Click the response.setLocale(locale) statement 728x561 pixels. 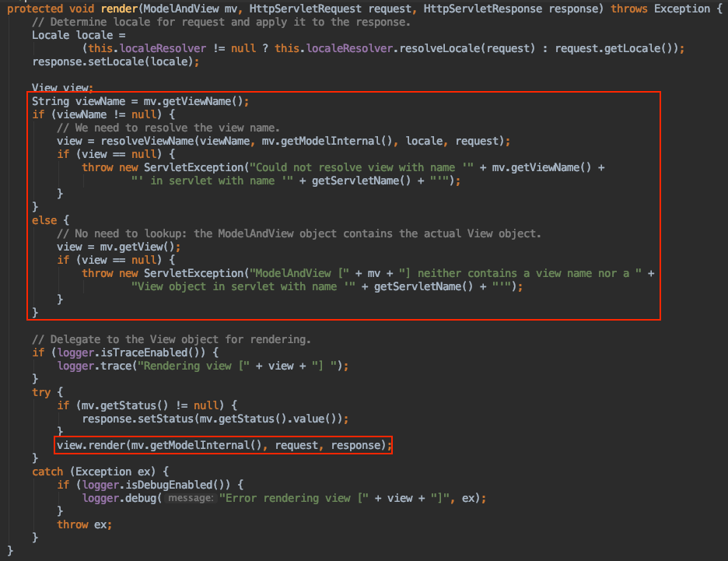(115, 61)
